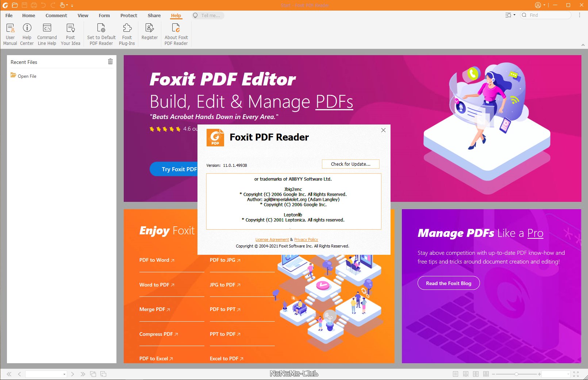Open the zoom level dropdown in status bar
Screen dimensions: 588x380
tap(568, 374)
